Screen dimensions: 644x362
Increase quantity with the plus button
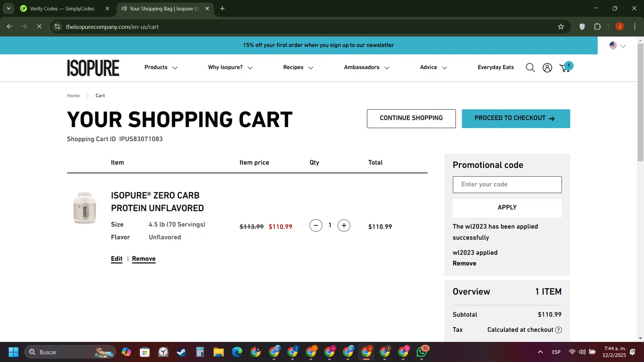(x=344, y=226)
